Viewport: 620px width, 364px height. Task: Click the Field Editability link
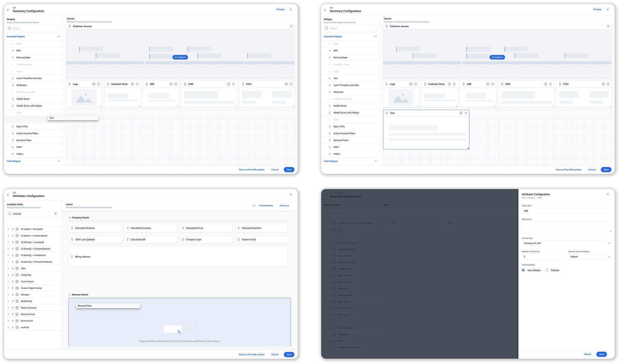266,206
